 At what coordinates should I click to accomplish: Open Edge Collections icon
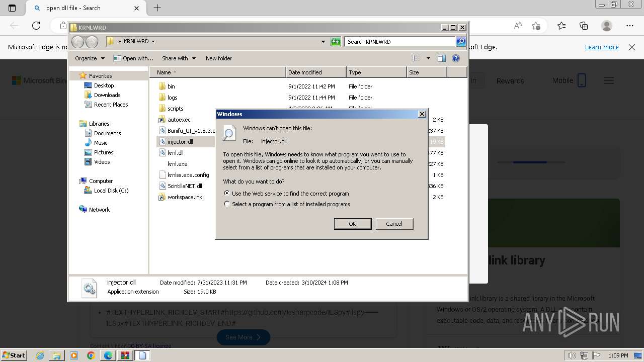[x=584, y=26]
